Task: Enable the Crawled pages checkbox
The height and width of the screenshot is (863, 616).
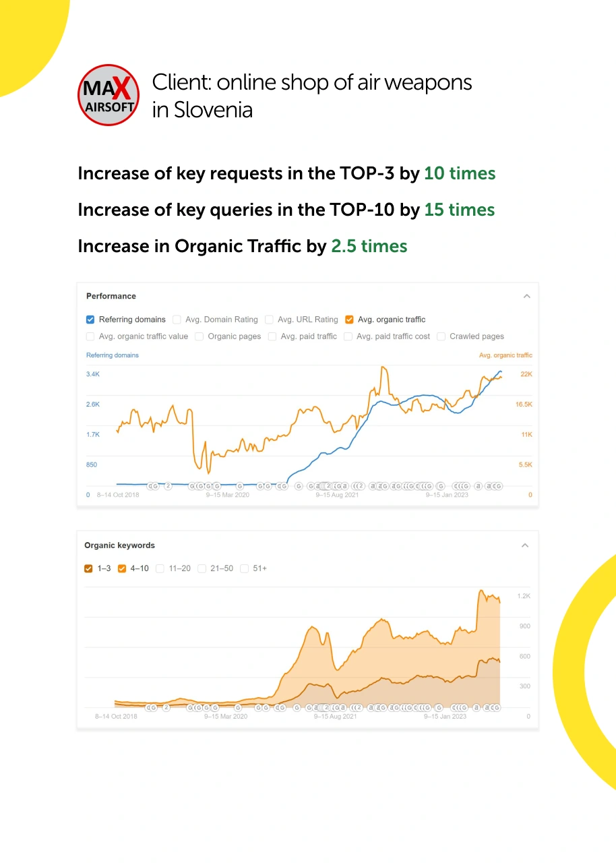Action: coord(441,336)
